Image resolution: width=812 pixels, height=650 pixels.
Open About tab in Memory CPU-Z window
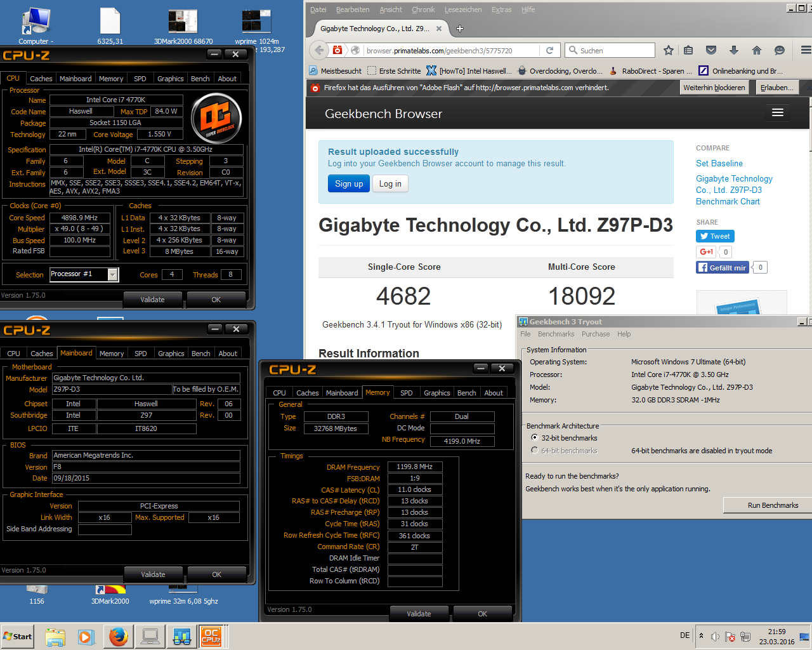coord(494,393)
